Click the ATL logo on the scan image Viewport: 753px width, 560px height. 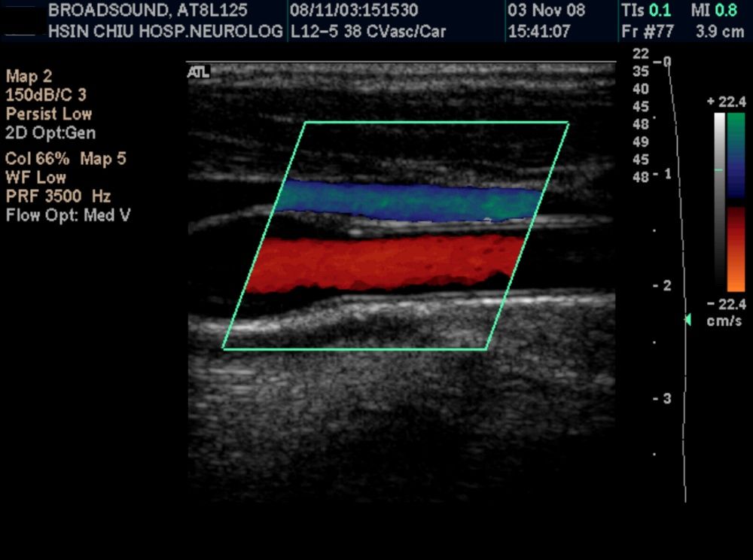(x=199, y=72)
